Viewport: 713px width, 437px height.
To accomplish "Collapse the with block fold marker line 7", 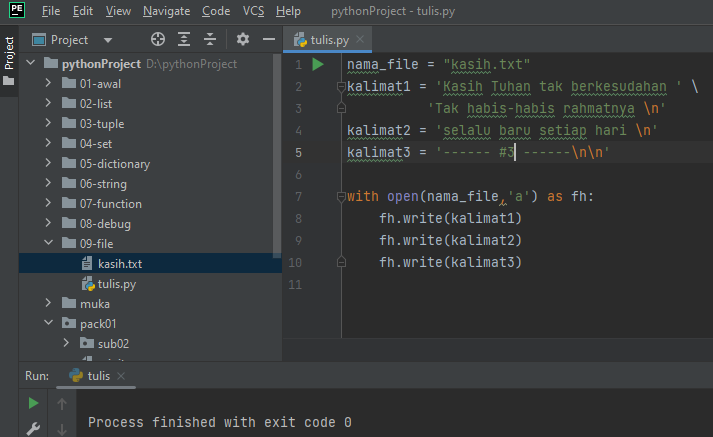I will tap(341, 196).
